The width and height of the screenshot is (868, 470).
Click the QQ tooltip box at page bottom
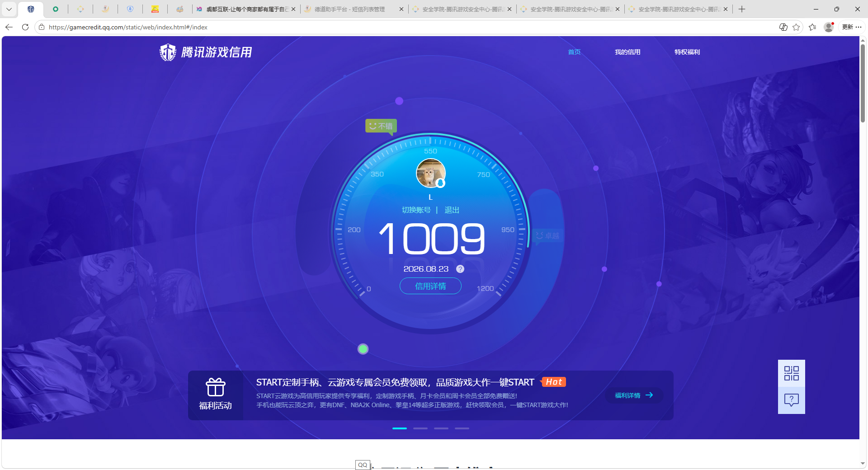click(x=363, y=465)
